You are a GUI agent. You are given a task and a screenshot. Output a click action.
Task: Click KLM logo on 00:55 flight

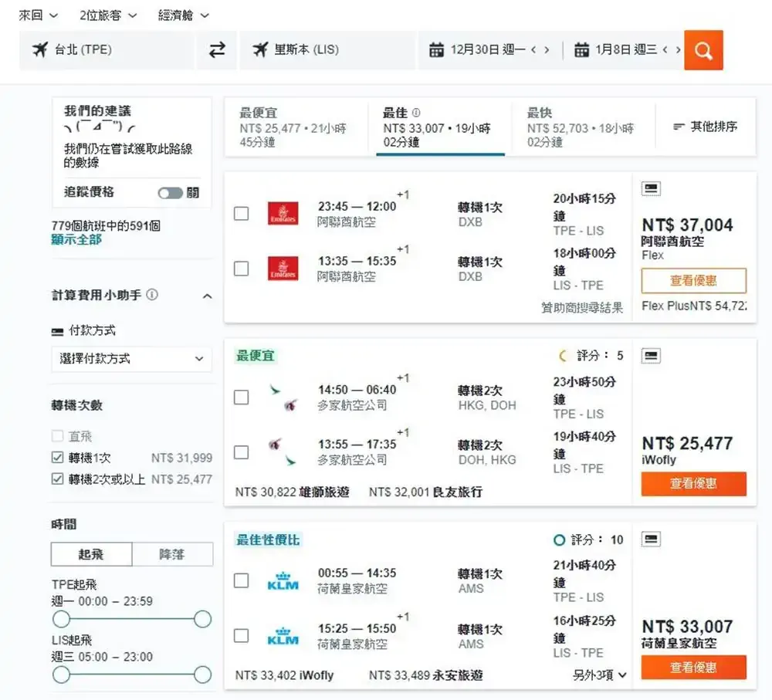[283, 581]
